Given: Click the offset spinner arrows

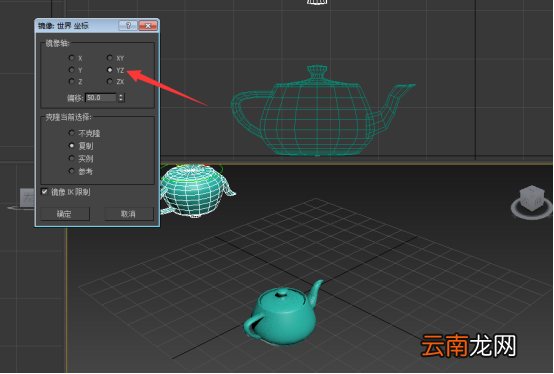Looking at the screenshot, I should (121, 97).
